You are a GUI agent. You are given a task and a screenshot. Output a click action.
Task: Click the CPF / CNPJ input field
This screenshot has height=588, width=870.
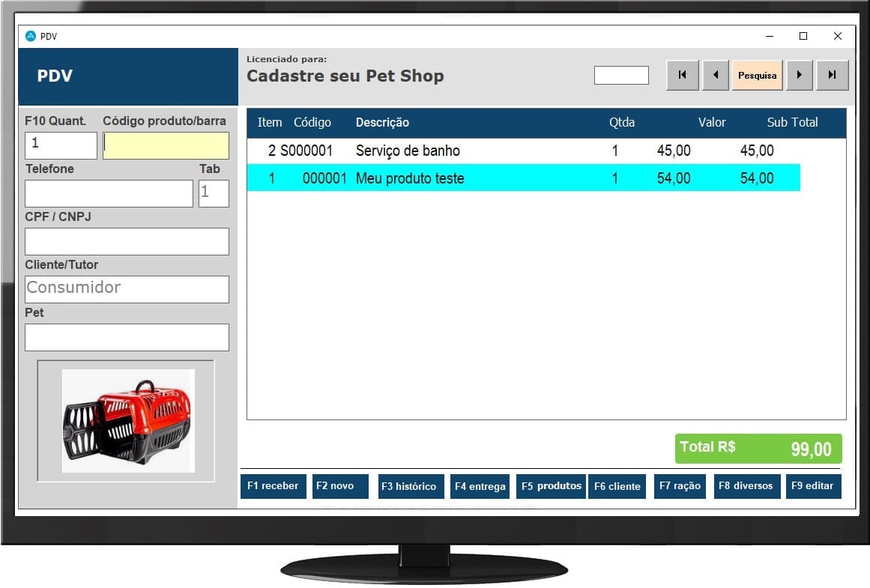pyautogui.click(x=127, y=241)
